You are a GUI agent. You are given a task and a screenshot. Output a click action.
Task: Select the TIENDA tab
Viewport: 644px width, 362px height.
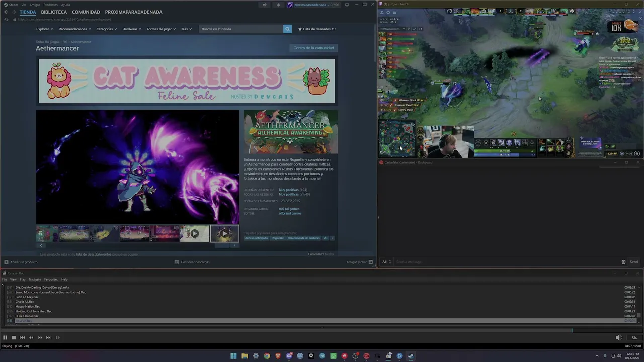(28, 12)
